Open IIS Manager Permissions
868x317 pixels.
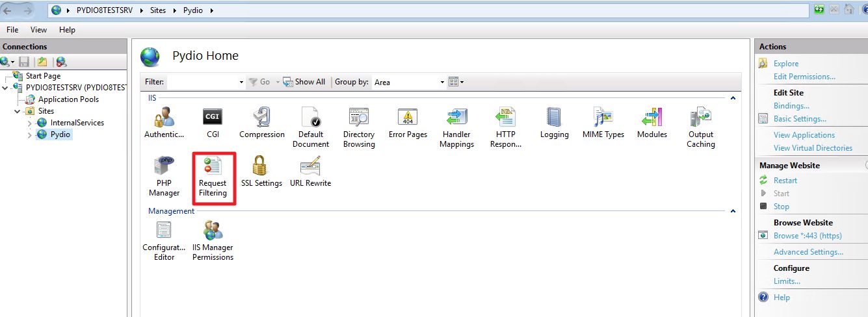point(213,241)
